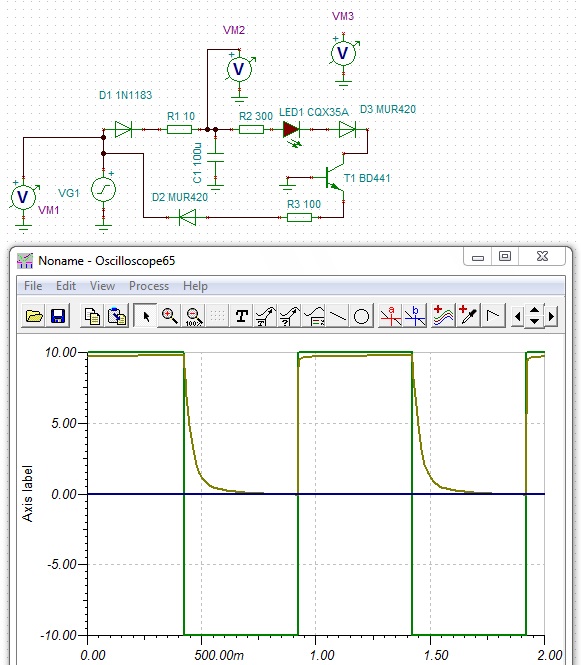This screenshot has height=665, width=581.
Task: Click the auto label curve icon
Action: (265, 316)
